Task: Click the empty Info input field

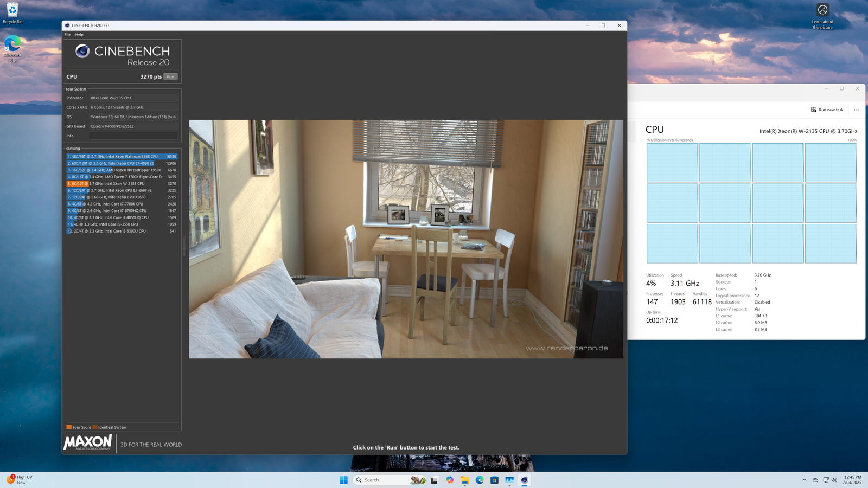Action: coord(133,136)
